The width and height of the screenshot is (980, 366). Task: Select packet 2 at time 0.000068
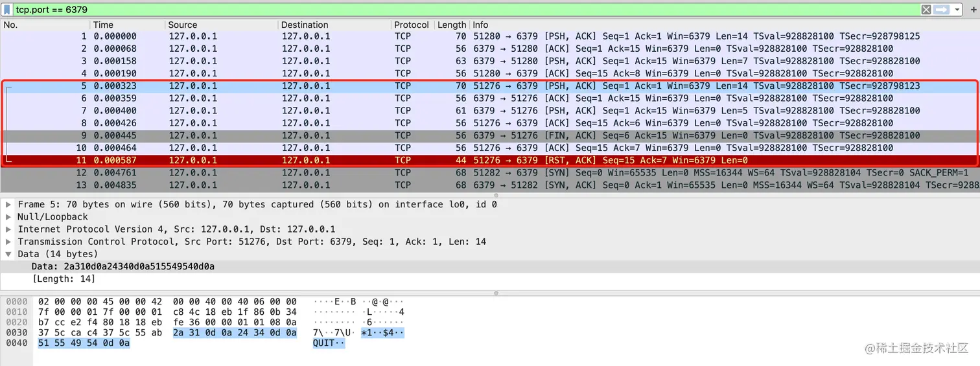click(490, 49)
